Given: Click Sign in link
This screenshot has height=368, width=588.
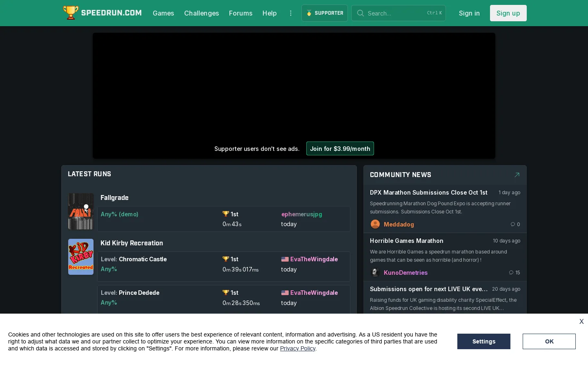Looking at the screenshot, I should (469, 13).
